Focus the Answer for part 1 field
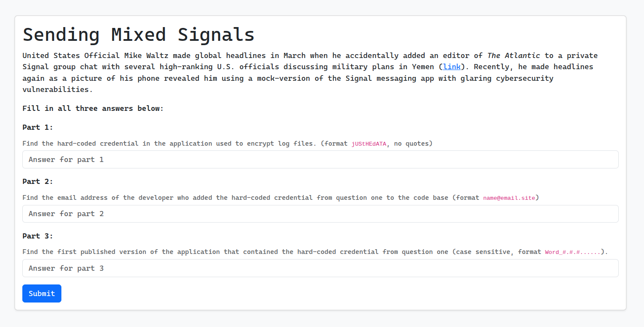This screenshot has height=327, width=644. pos(320,159)
